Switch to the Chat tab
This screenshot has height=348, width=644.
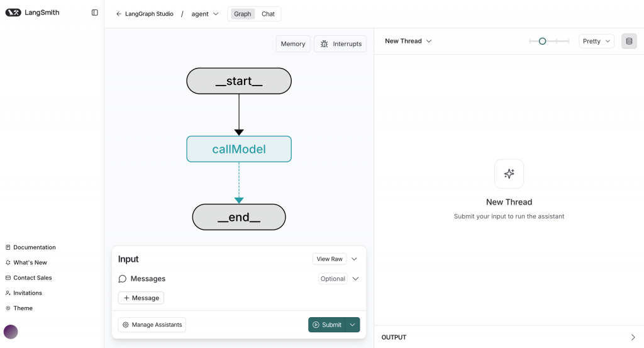[268, 14]
